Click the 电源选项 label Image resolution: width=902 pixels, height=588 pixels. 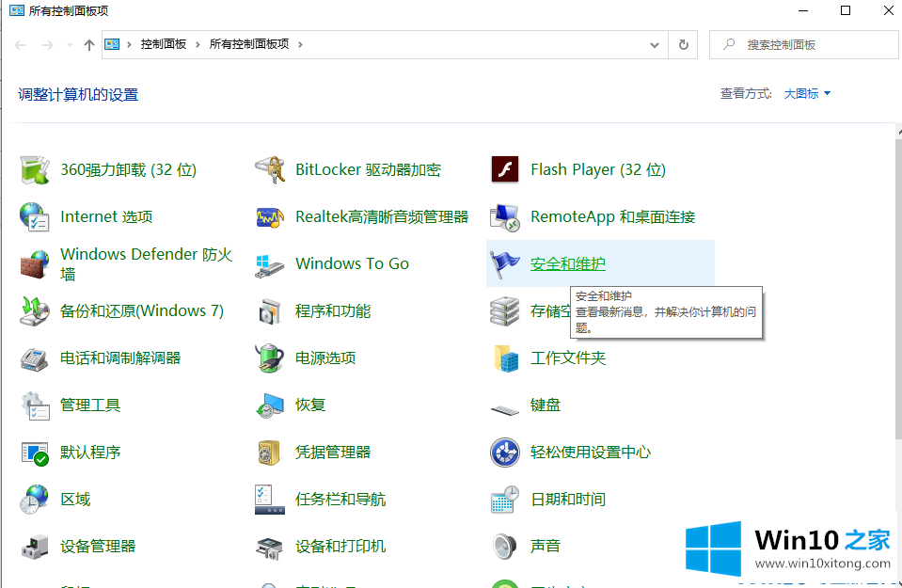pyautogui.click(x=325, y=358)
